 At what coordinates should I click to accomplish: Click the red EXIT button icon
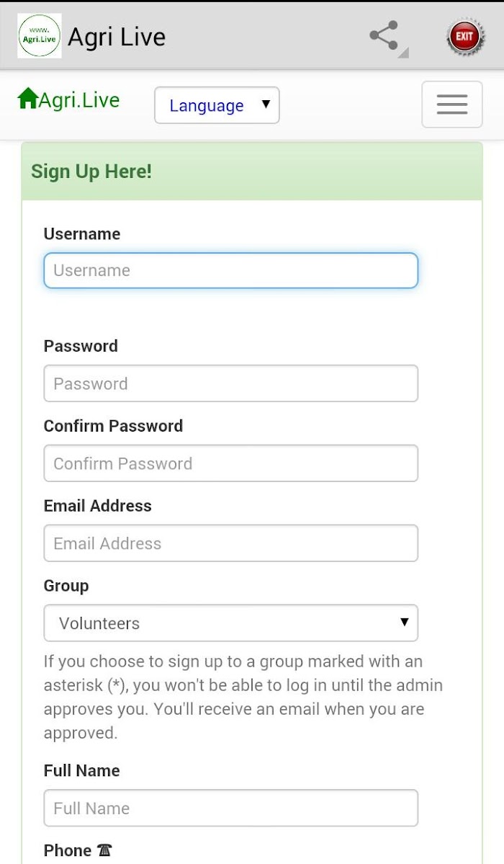pyautogui.click(x=465, y=36)
